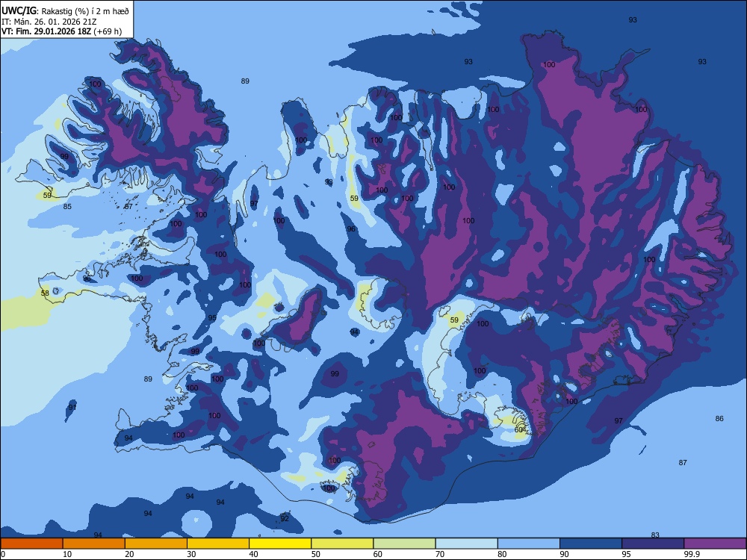The height and width of the screenshot is (560, 747).
Task: Click the '40' legend tick label
Action: 253,554
